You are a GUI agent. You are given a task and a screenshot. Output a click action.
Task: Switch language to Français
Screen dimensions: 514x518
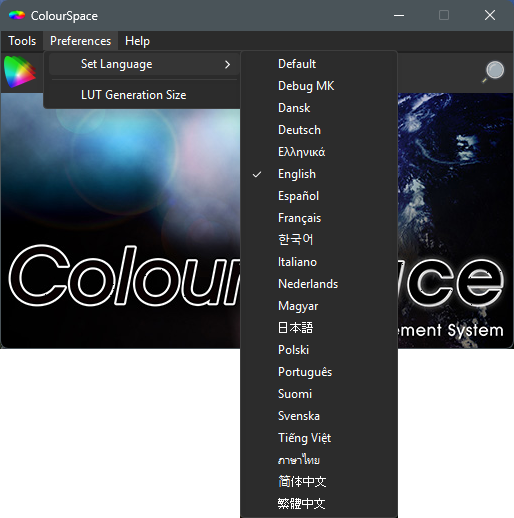pos(319,218)
